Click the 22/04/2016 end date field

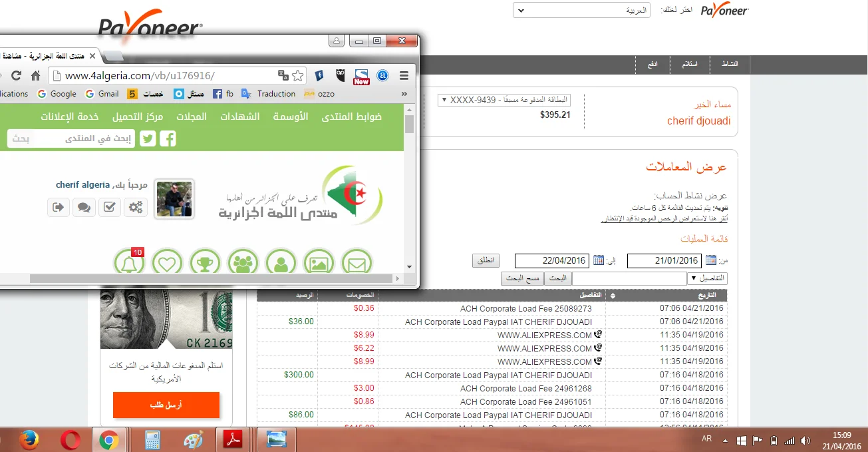[551, 261]
